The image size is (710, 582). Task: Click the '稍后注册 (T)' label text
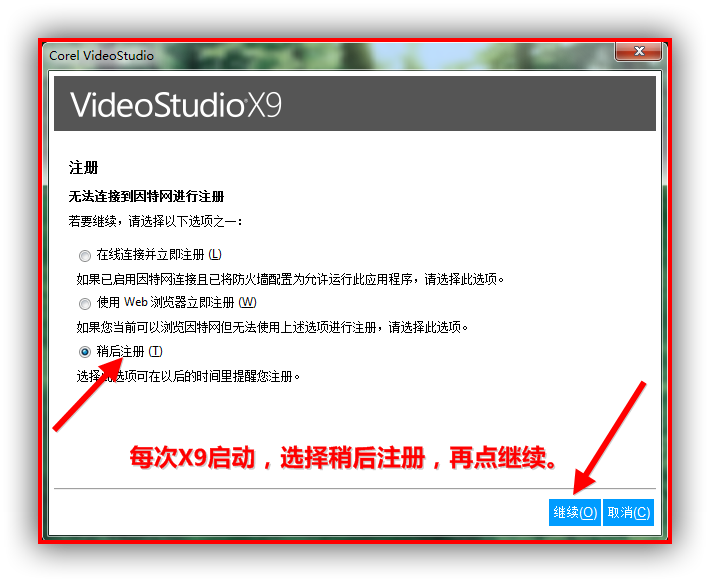(x=128, y=352)
